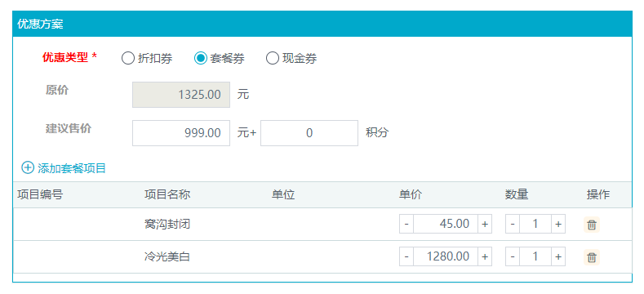Image resolution: width=644 pixels, height=294 pixels.
Task: Decrease 冷光美白 unit price with minus
Action: (x=406, y=256)
